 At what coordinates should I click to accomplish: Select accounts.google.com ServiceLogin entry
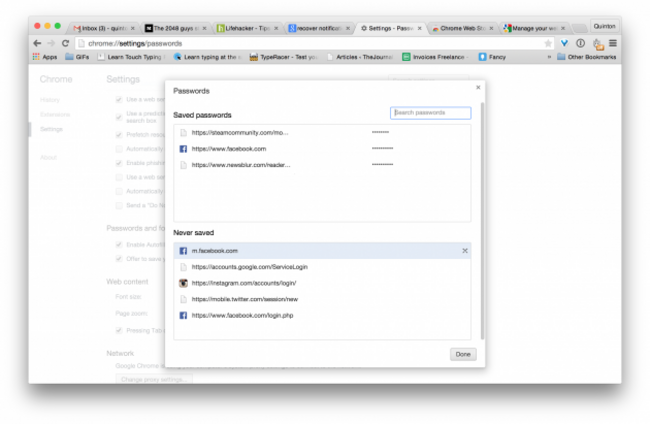322,267
